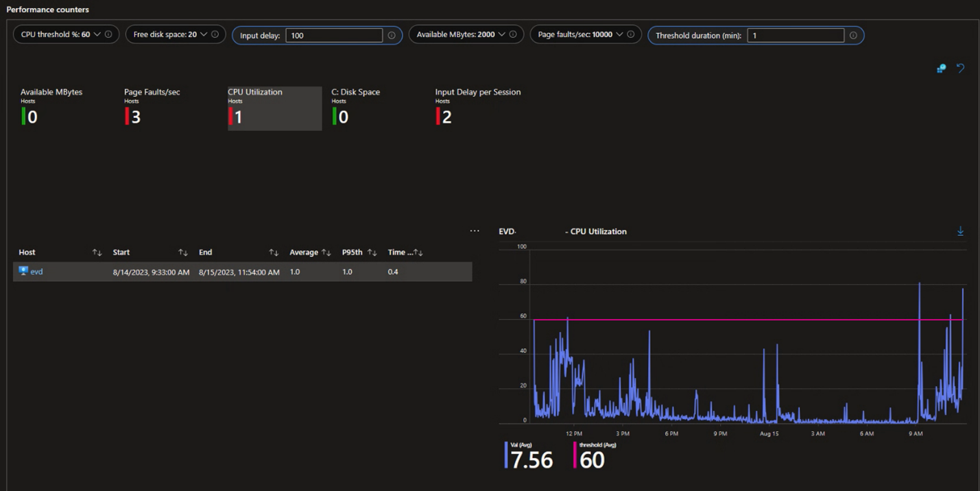Click the Input delay text field
980x491 pixels.
(334, 36)
